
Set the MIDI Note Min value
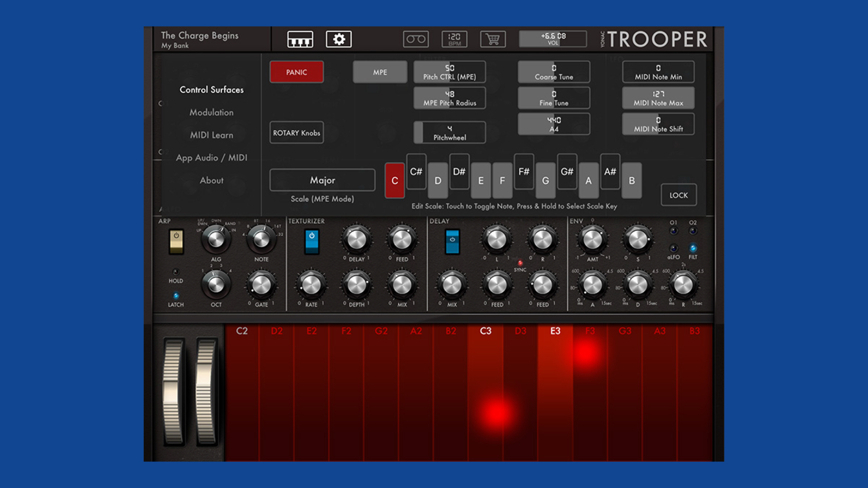click(658, 72)
